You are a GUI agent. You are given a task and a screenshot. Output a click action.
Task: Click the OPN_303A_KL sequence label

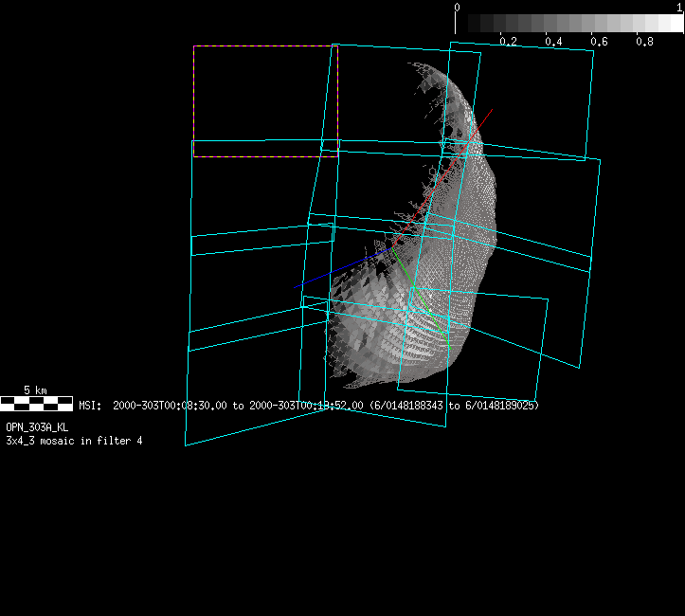[x=37, y=427]
